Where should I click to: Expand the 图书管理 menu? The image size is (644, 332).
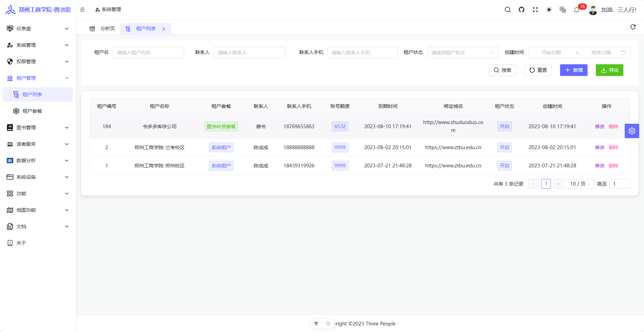pyautogui.click(x=38, y=128)
